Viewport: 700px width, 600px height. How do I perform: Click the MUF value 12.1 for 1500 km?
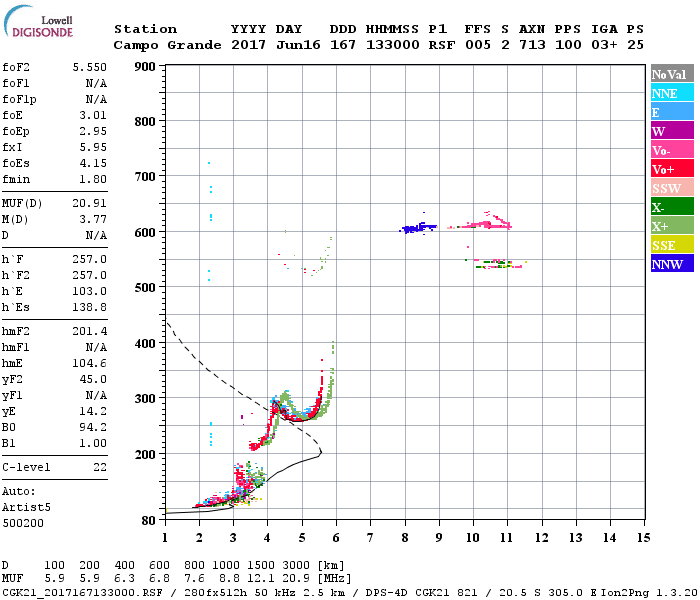pos(261,578)
